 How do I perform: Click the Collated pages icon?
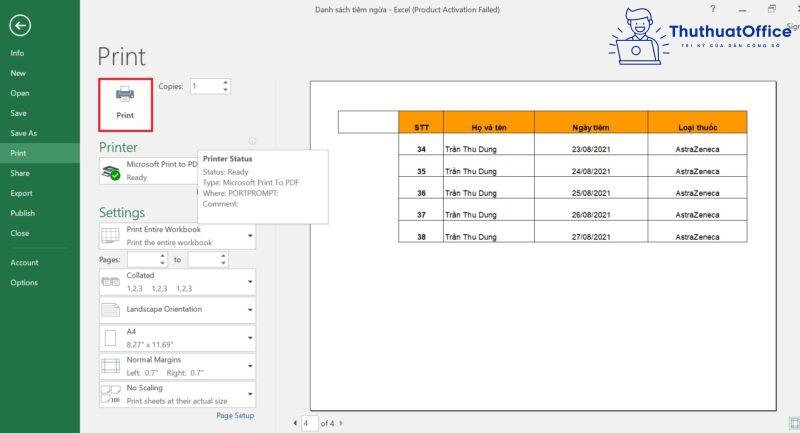pos(111,282)
